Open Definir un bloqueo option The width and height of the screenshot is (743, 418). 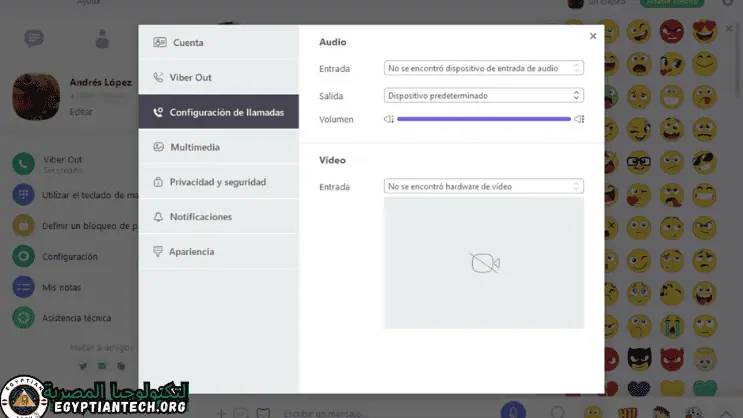[x=75, y=226]
